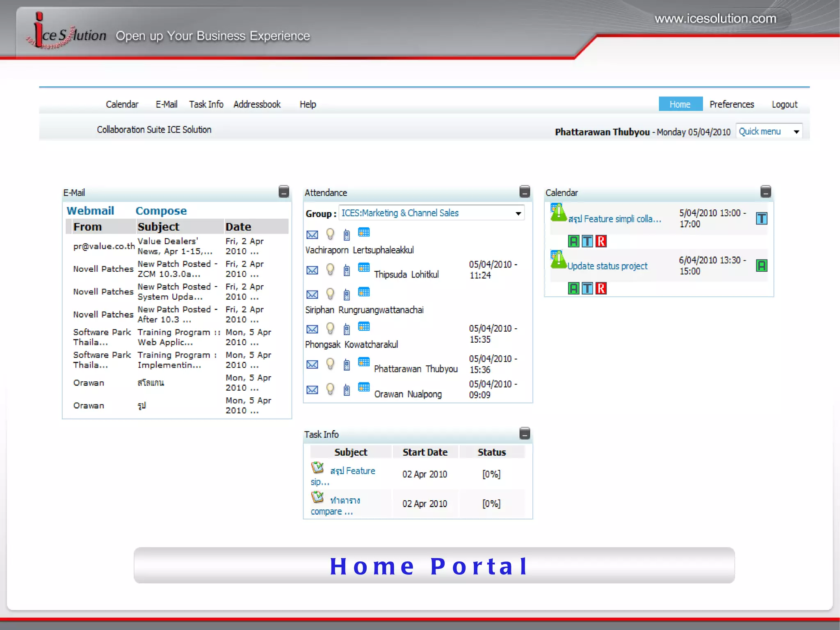Click the alert icon on Update status project event
This screenshot has height=630, width=840.
(558, 260)
